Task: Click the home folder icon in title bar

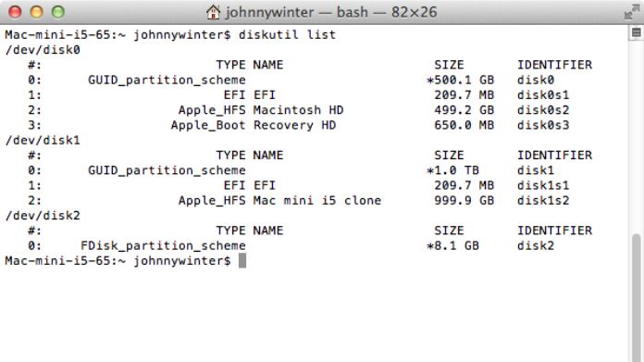Action: point(213,12)
